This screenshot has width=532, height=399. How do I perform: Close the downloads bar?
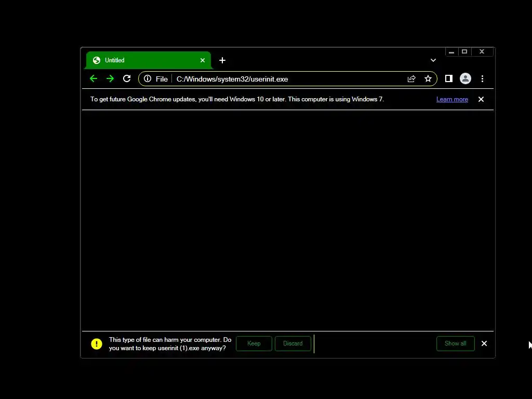484,344
